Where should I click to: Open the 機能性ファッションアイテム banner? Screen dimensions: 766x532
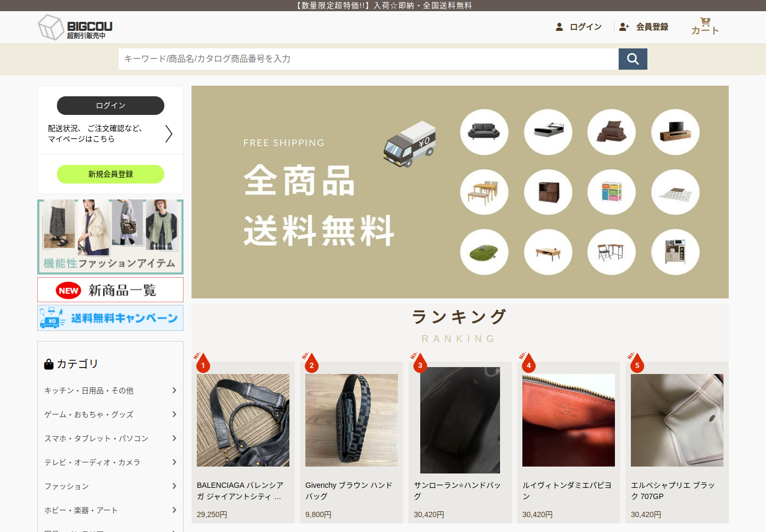point(111,237)
